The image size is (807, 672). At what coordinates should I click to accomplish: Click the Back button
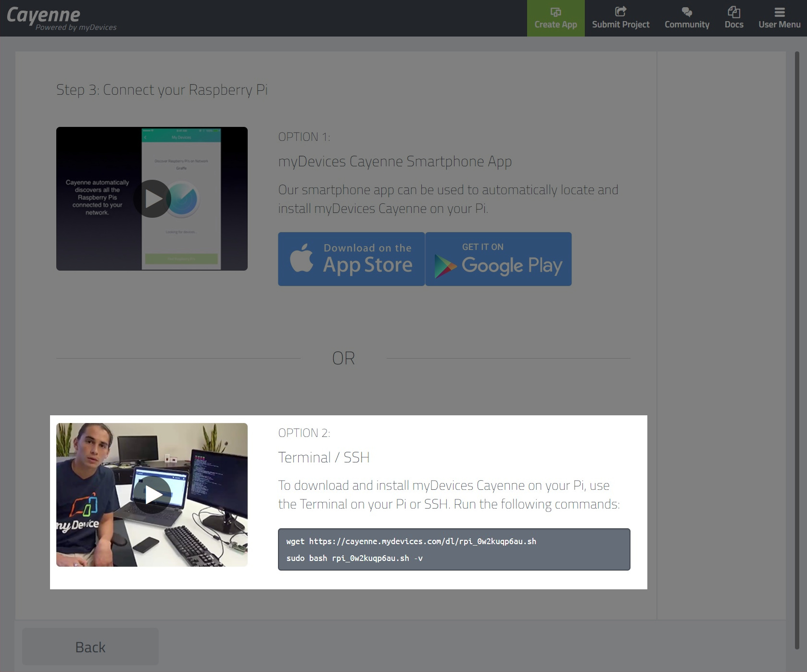[x=90, y=647]
